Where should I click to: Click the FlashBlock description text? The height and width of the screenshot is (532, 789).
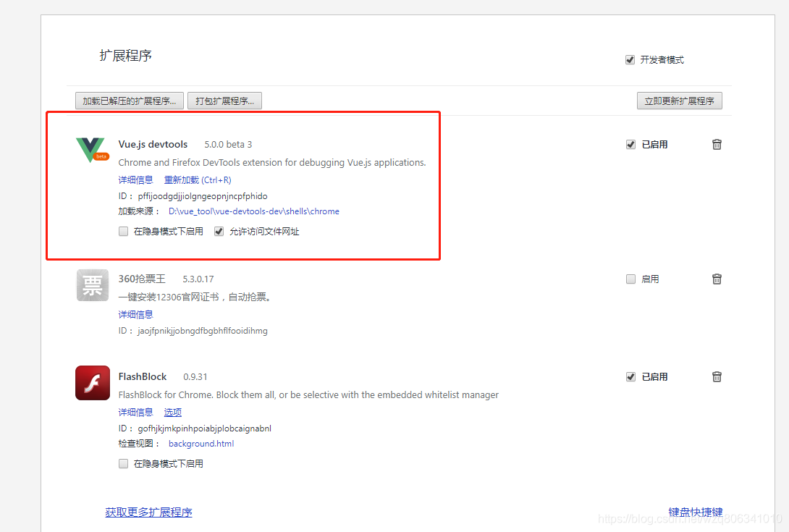308,395
